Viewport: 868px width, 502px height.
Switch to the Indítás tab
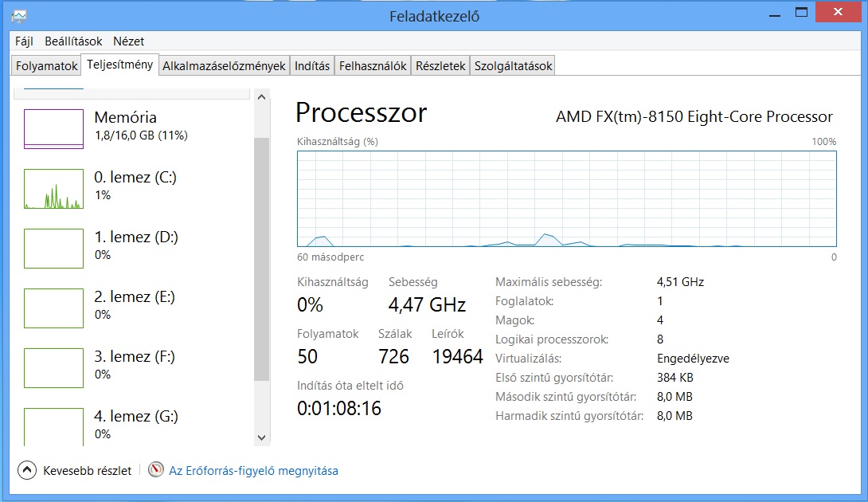tap(312, 66)
